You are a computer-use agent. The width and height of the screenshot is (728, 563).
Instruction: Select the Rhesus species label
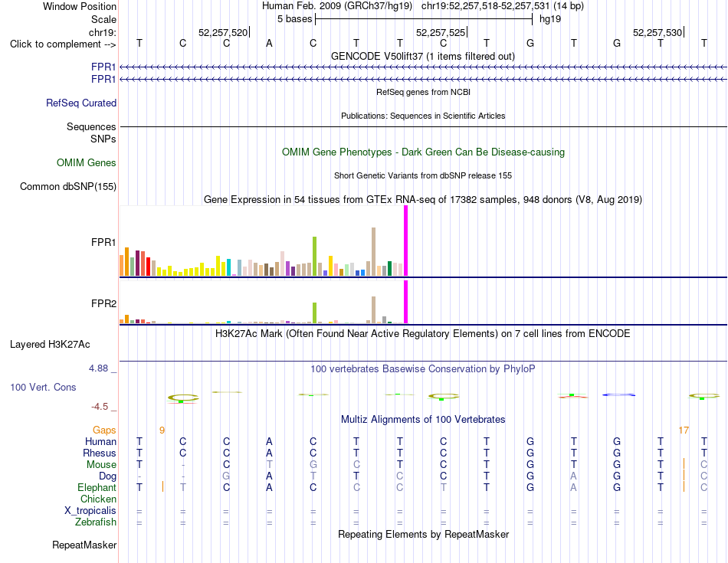(x=100, y=453)
